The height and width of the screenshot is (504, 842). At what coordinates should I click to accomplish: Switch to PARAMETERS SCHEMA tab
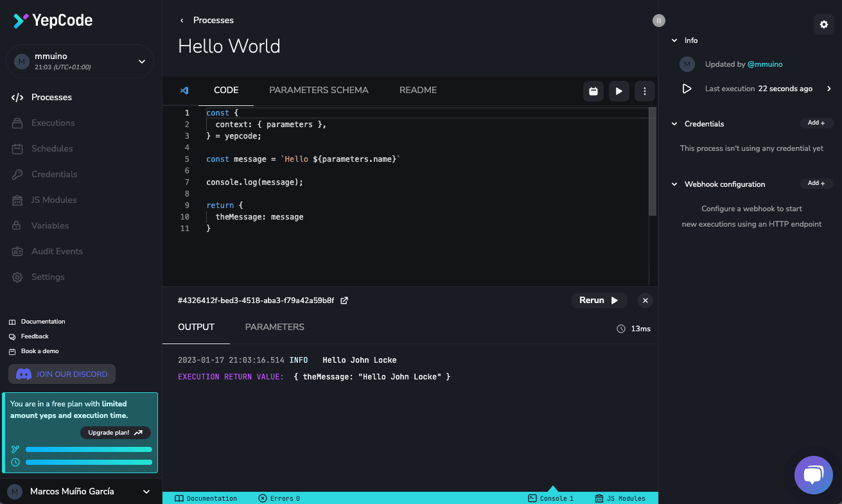(319, 91)
